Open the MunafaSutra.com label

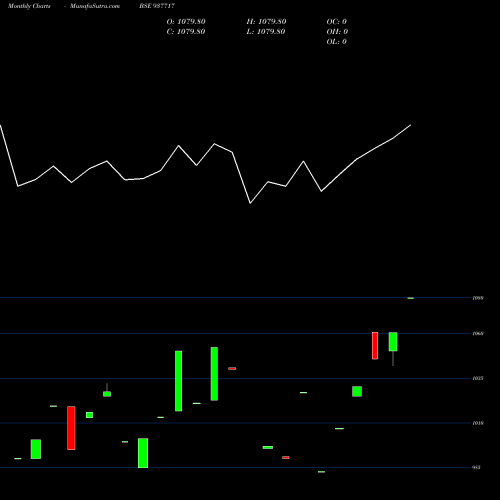(95, 6)
